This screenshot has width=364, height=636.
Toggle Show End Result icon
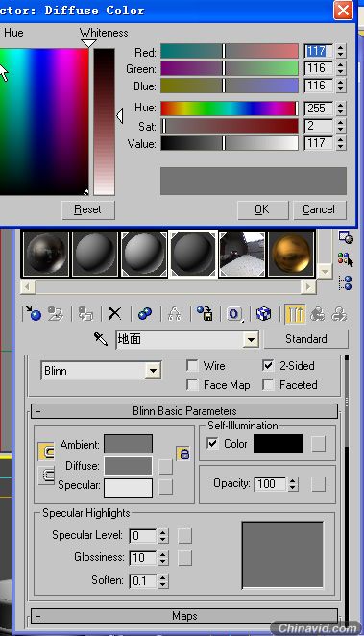coord(295,313)
